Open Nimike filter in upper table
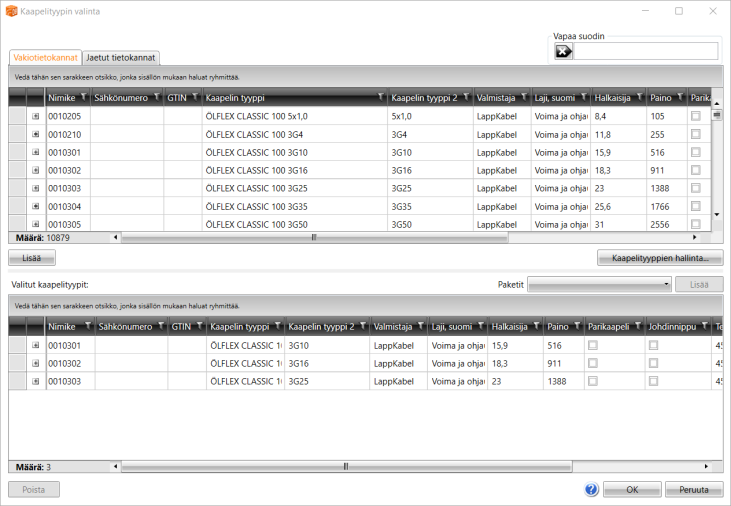The image size is (731, 506). click(x=84, y=98)
